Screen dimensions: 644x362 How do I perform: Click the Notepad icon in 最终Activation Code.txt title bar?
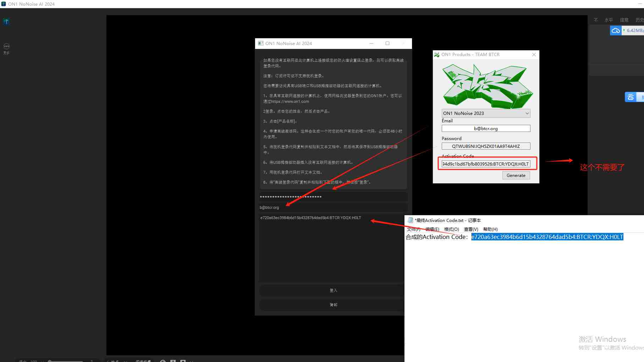click(x=410, y=220)
